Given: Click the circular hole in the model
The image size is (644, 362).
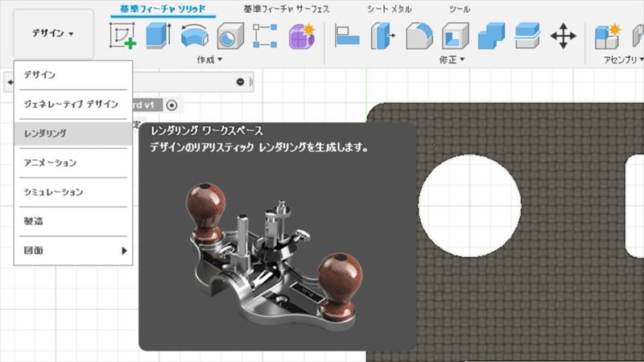Looking at the screenshot, I should (x=470, y=206).
